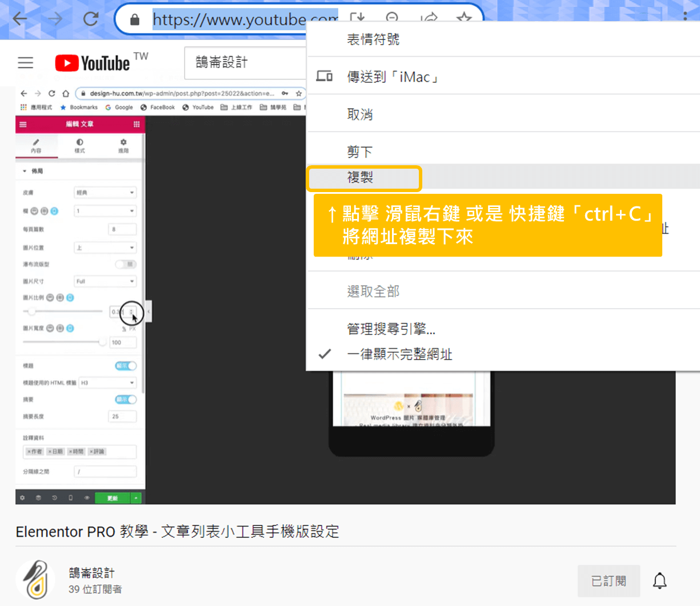Image resolution: width=700 pixels, height=606 pixels.
Task: Reload the page with refresh icon
Action: [91, 19]
